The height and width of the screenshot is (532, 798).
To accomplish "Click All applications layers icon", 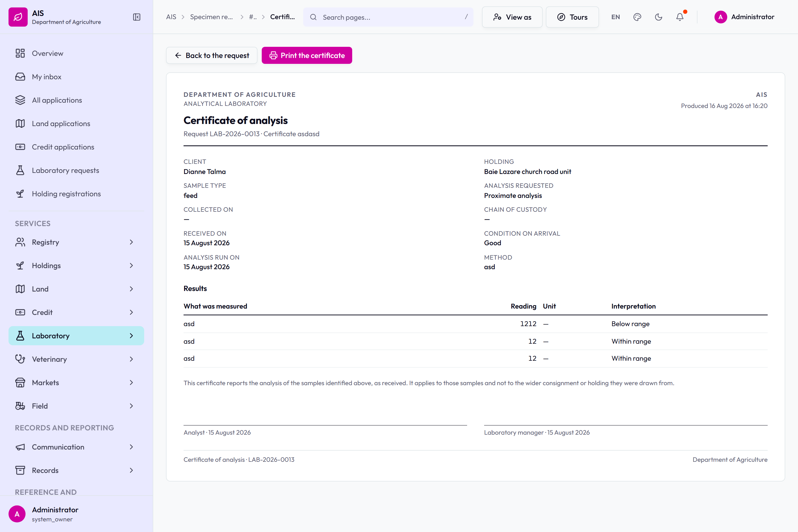I will [x=20, y=100].
